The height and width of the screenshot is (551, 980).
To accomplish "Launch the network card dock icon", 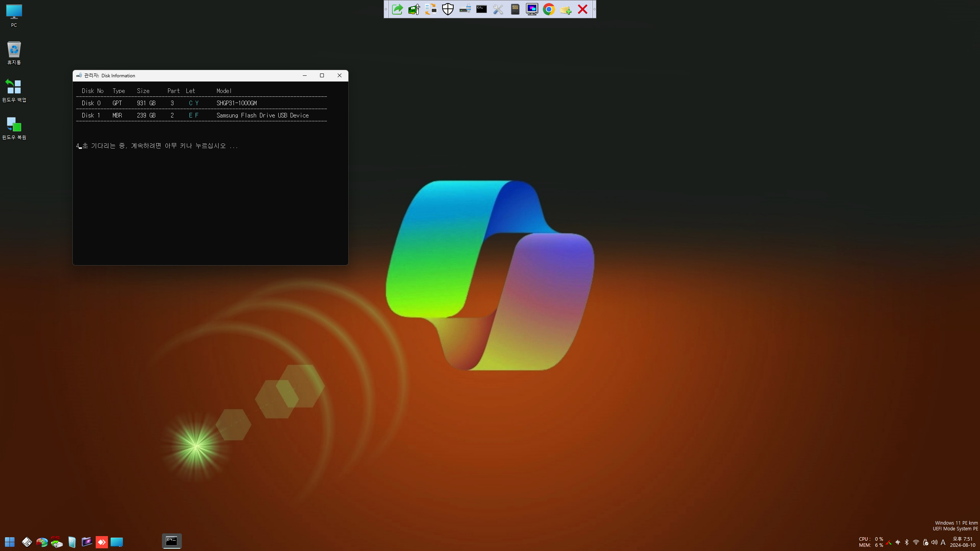I will tap(414, 9).
